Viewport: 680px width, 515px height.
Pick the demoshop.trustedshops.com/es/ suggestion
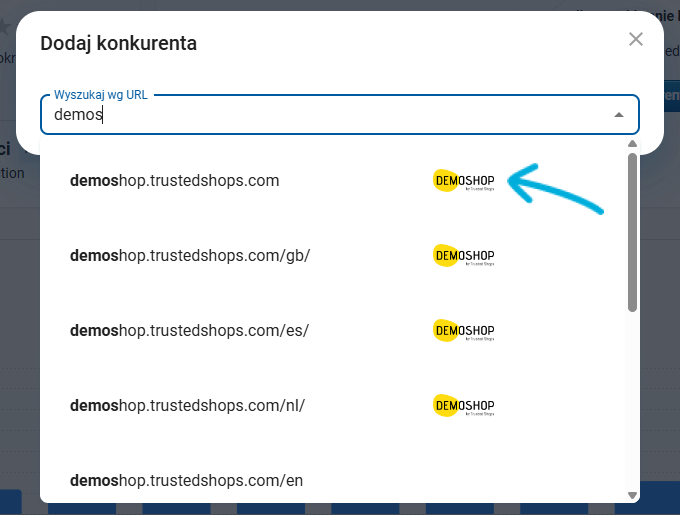click(x=189, y=330)
